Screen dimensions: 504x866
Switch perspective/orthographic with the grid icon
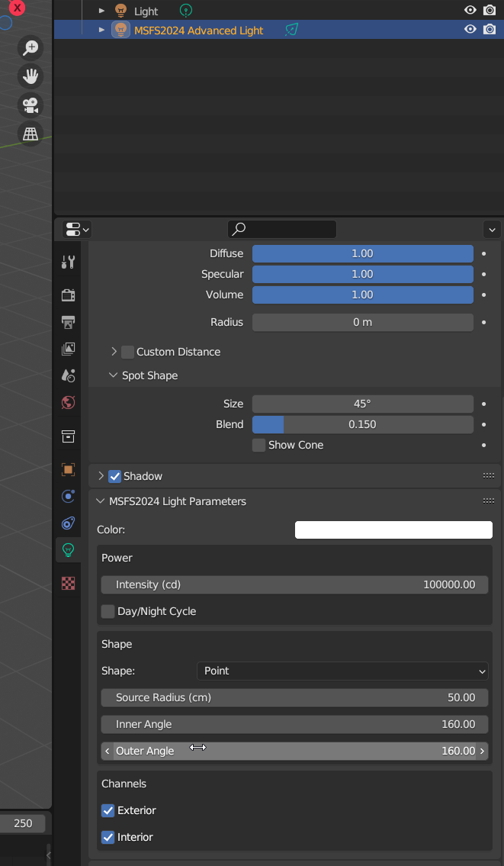(x=30, y=134)
